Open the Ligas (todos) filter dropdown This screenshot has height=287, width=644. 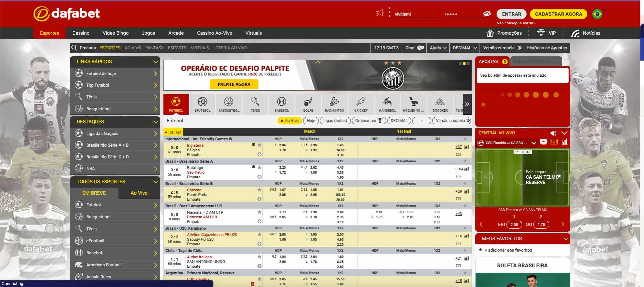(x=335, y=121)
